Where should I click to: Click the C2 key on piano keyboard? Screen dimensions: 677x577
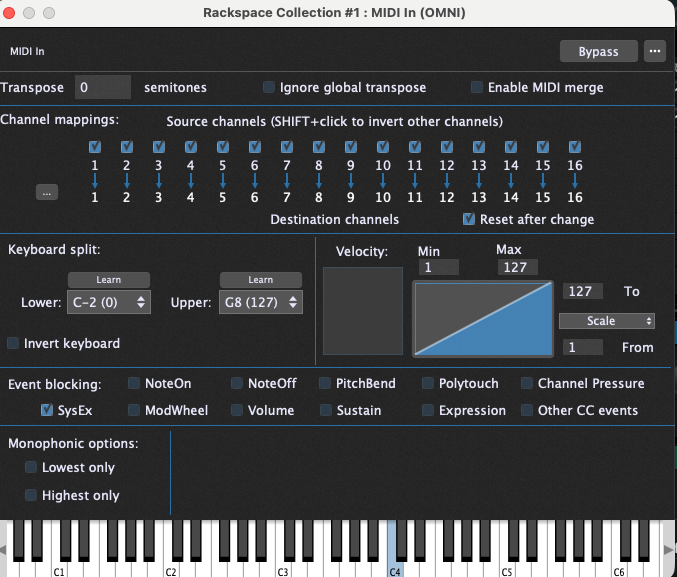click(x=170, y=564)
